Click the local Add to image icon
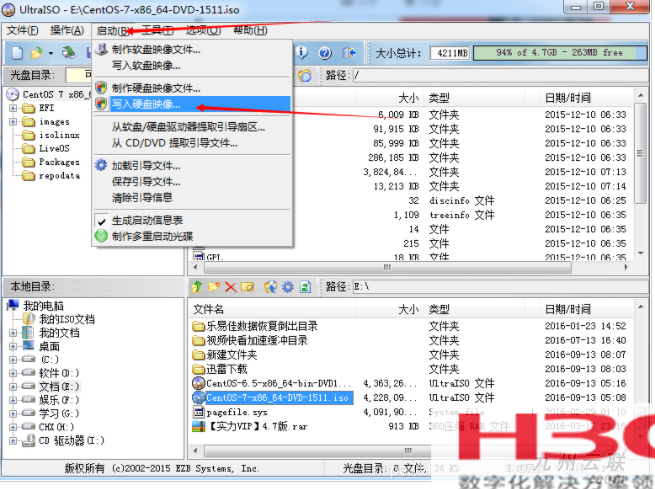 point(271,287)
